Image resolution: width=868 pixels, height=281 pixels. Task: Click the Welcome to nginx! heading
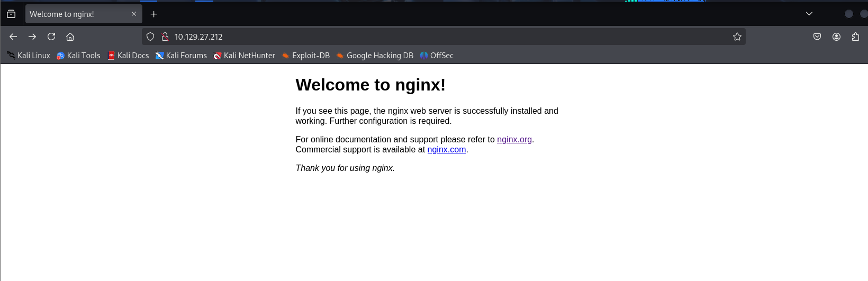tap(370, 85)
